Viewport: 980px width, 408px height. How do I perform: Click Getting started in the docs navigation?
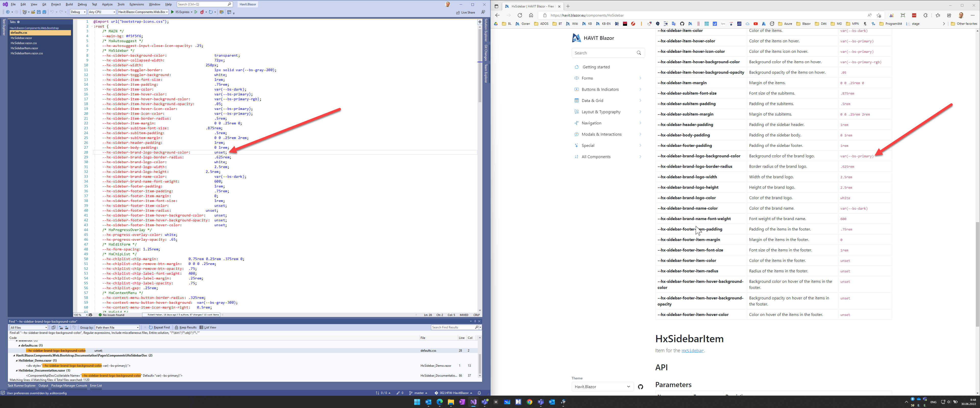pyautogui.click(x=596, y=67)
